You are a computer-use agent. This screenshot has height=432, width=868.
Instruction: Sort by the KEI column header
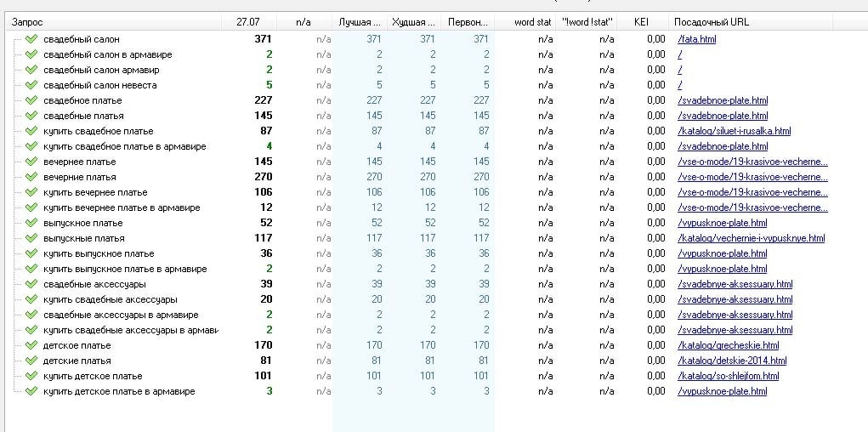pos(642,22)
